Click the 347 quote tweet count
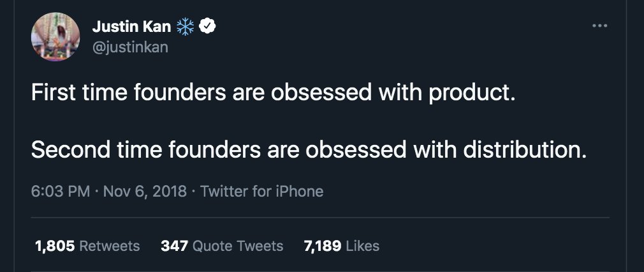Viewport: 644px width, 272px height. point(174,246)
